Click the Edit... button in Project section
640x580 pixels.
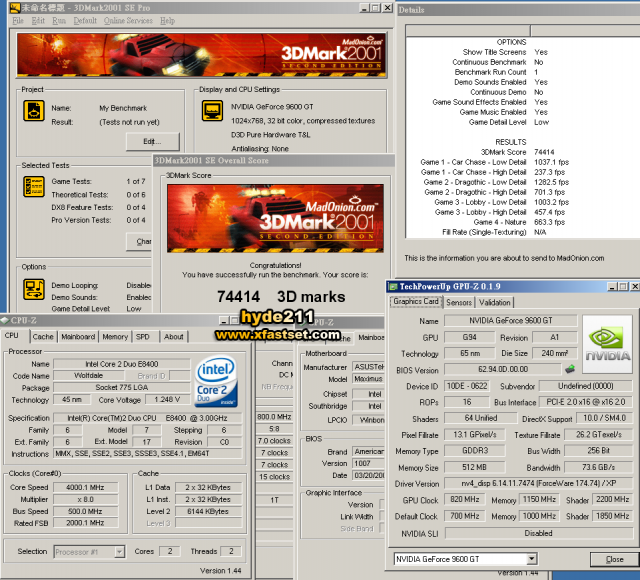tap(153, 142)
